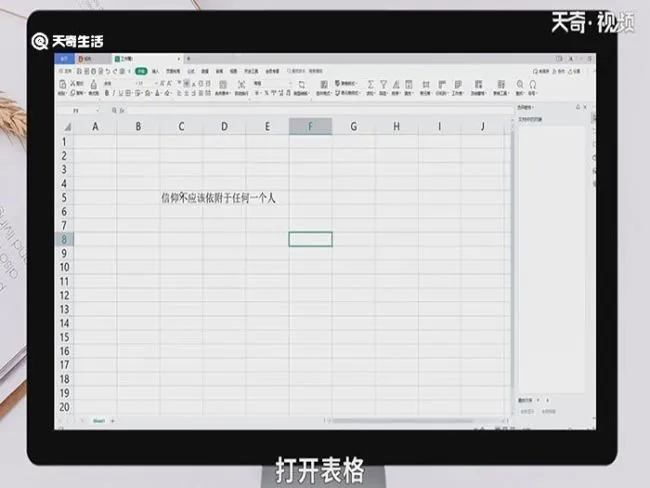The width and height of the screenshot is (650, 488).
Task: Click the Freeze Panes icon
Action: [478, 85]
